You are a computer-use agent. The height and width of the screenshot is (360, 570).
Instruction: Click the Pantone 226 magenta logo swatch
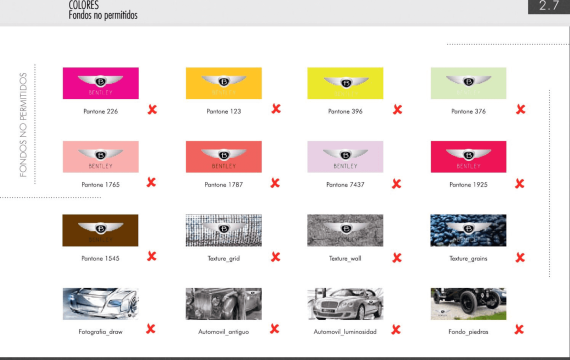click(101, 83)
